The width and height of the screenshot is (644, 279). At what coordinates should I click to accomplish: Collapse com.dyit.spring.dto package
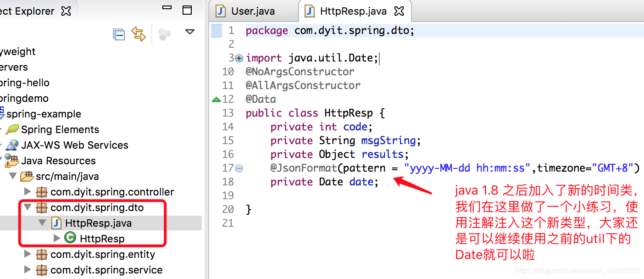(x=28, y=207)
